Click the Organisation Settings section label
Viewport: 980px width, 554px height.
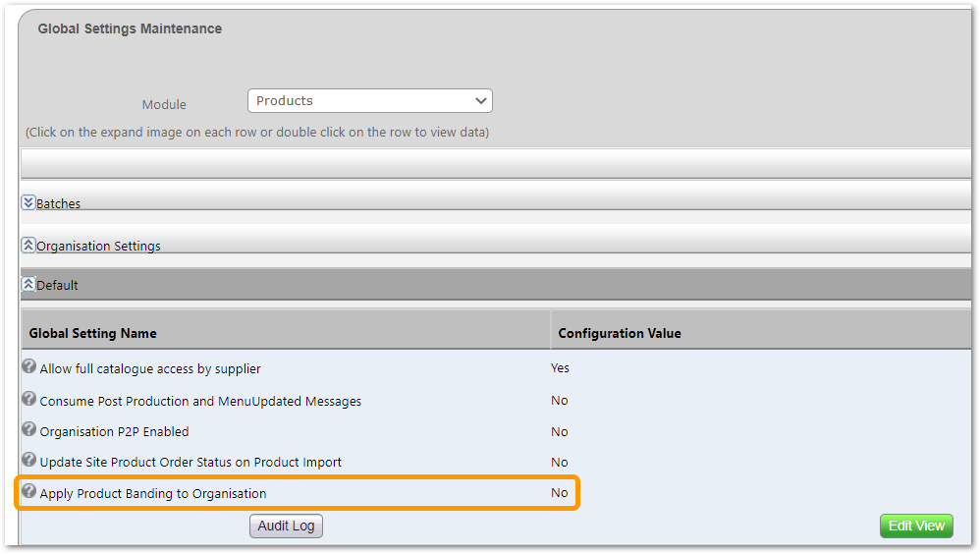tap(98, 247)
